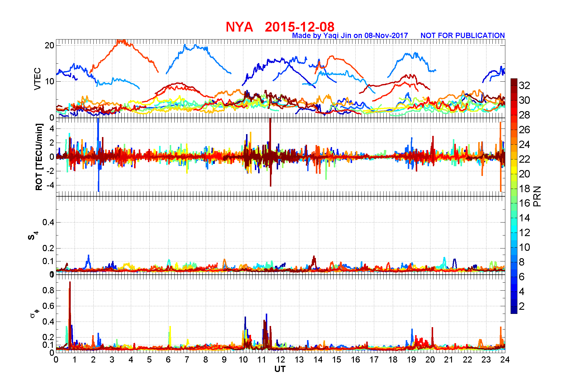The image size is (561, 392).
Task: Click colorbar tick label 32
Action: coord(524,85)
